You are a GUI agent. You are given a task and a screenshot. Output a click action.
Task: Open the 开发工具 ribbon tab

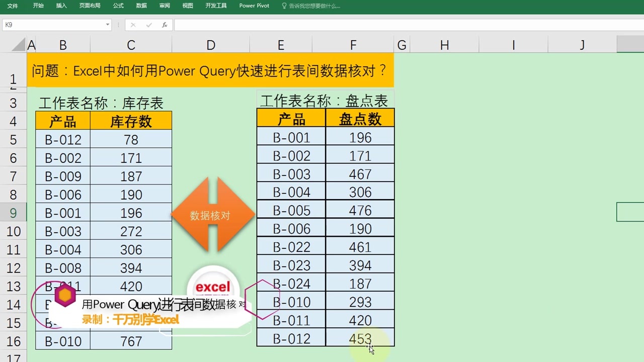pos(216,6)
